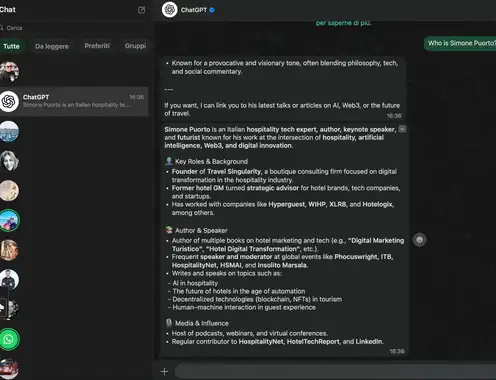496x380 pixels.
Task: Click the blue verified badge next to ChatGPT
Action: [212, 10]
